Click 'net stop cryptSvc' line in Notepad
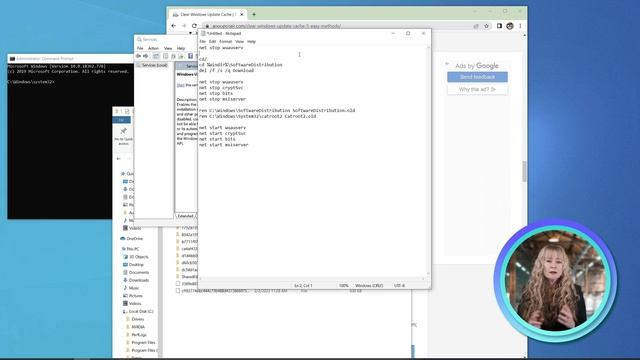Screen dimensions: 640x360 pos(221,88)
